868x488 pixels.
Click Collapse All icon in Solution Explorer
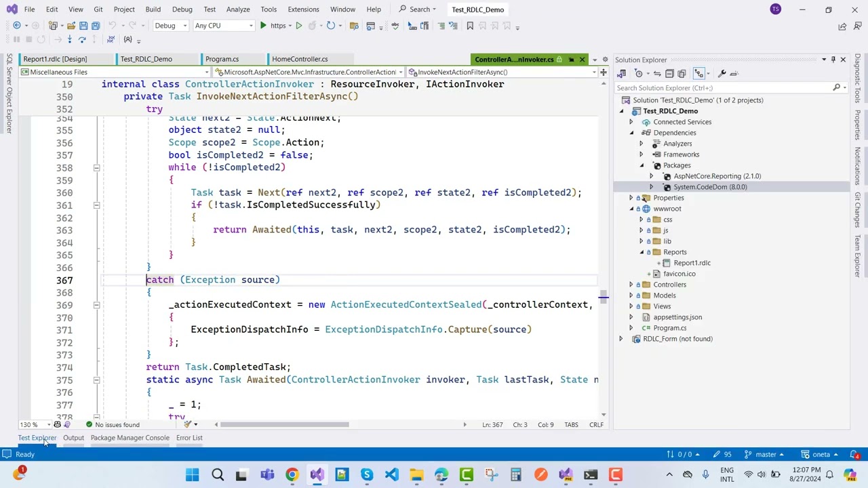click(669, 73)
